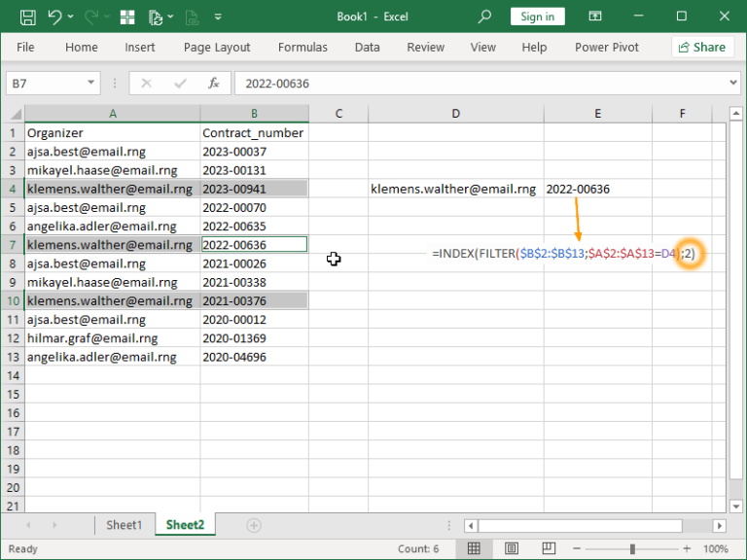Click the vertical scrollbar up arrow

pos(736,114)
